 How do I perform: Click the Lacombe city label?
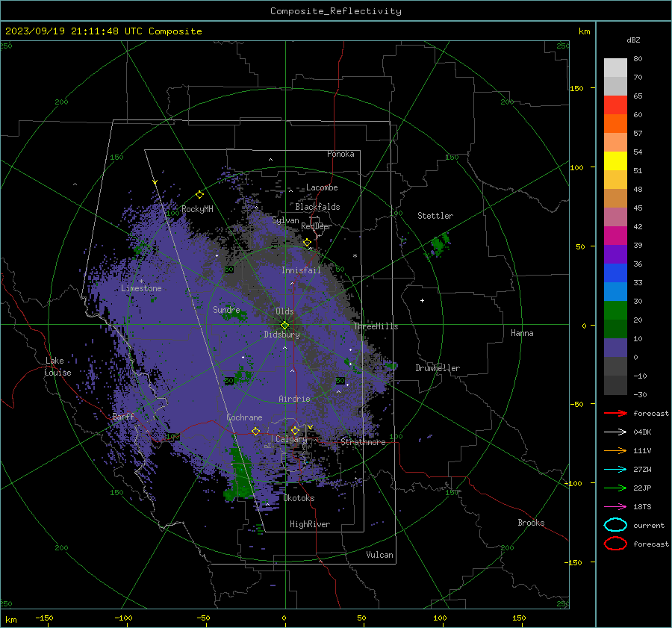[322, 187]
